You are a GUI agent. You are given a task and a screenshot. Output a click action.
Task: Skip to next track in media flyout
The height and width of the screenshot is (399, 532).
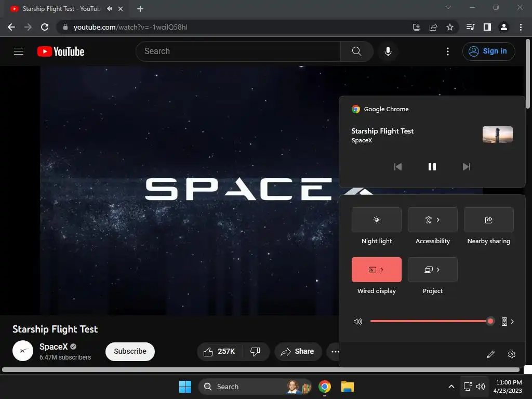[467, 167]
